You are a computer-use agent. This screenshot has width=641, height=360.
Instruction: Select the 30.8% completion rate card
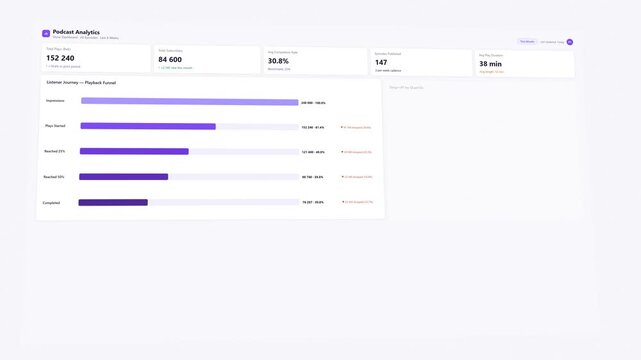[315, 61]
